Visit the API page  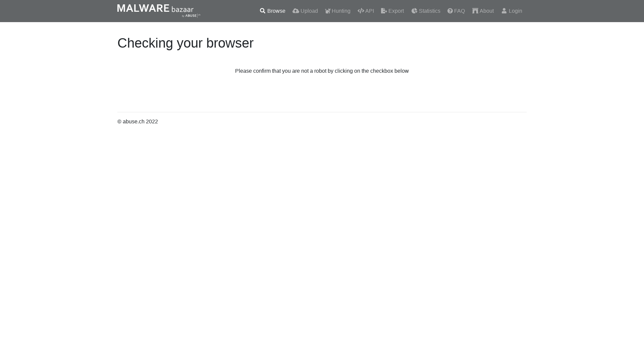click(x=369, y=11)
